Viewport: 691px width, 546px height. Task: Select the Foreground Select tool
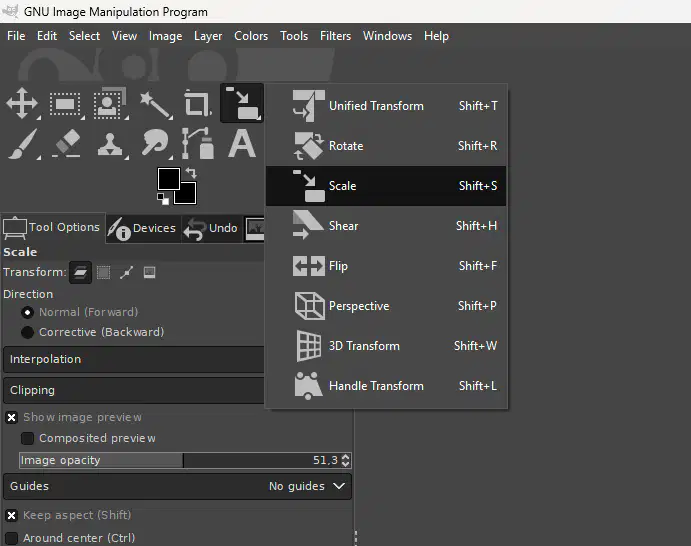click(109, 104)
